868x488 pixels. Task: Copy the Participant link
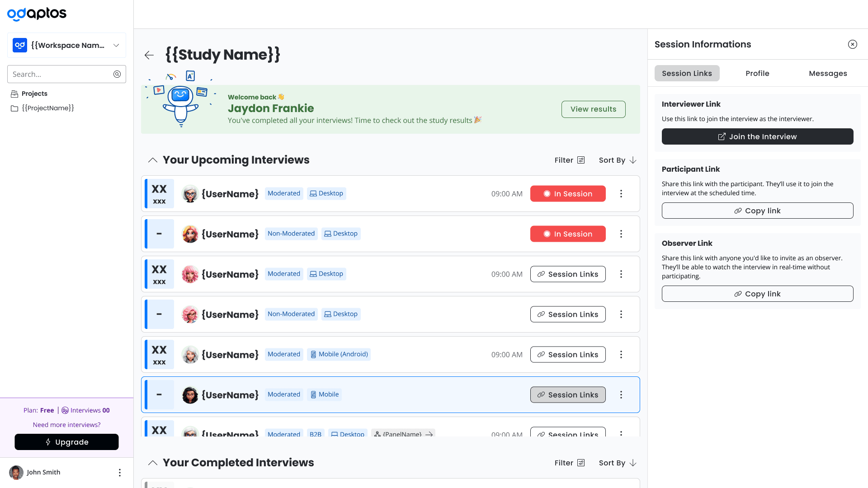point(758,211)
